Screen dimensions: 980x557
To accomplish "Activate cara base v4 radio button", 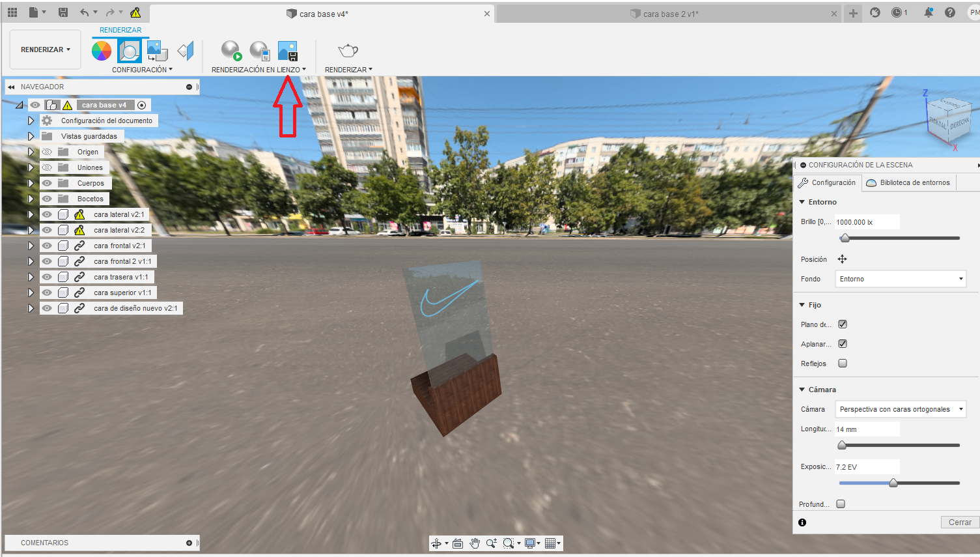I will 141,105.
